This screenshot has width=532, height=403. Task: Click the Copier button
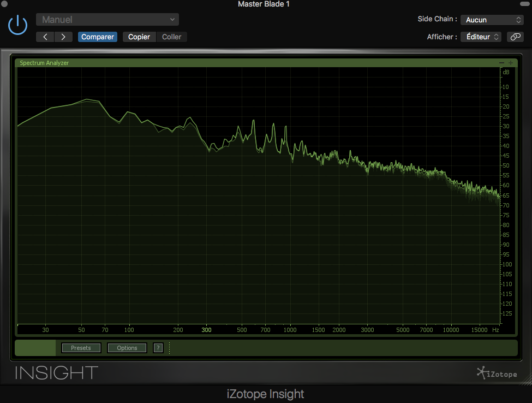139,37
